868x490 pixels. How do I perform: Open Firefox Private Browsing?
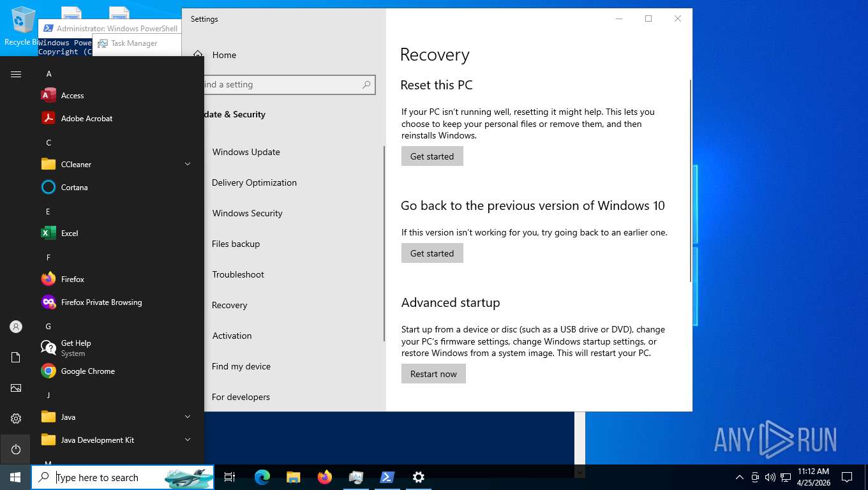117,302
